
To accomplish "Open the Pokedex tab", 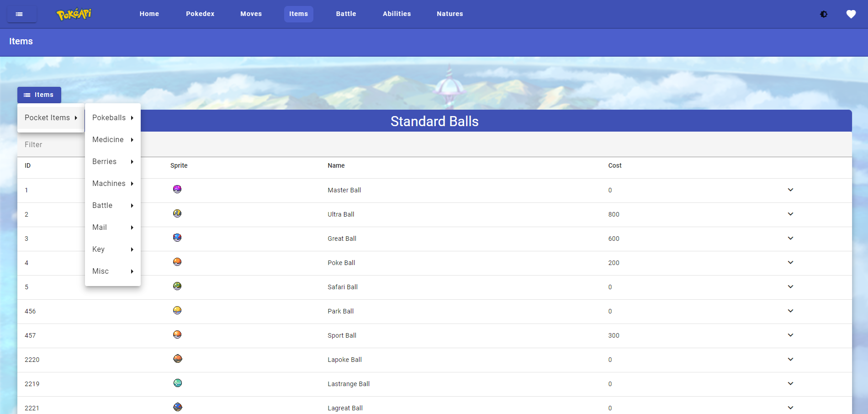I will (x=200, y=14).
